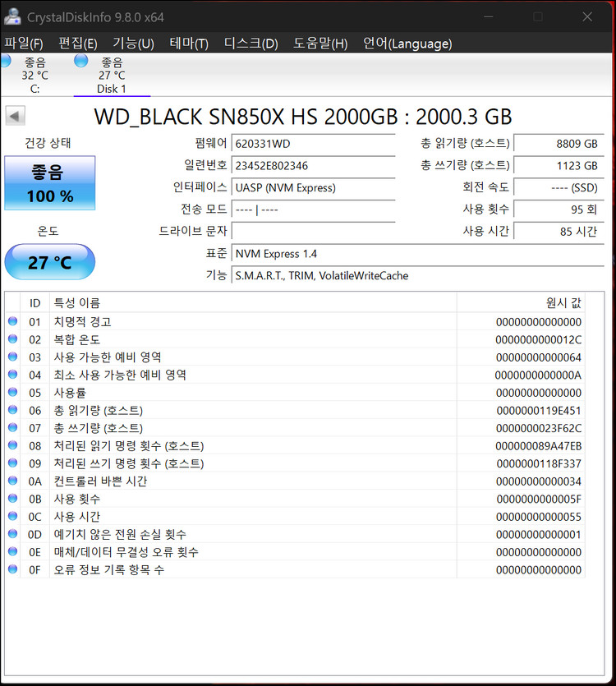Click the status dot for row 0A 컨트롤러 바쁜 시간
The width and height of the screenshot is (616, 686).
tap(12, 481)
